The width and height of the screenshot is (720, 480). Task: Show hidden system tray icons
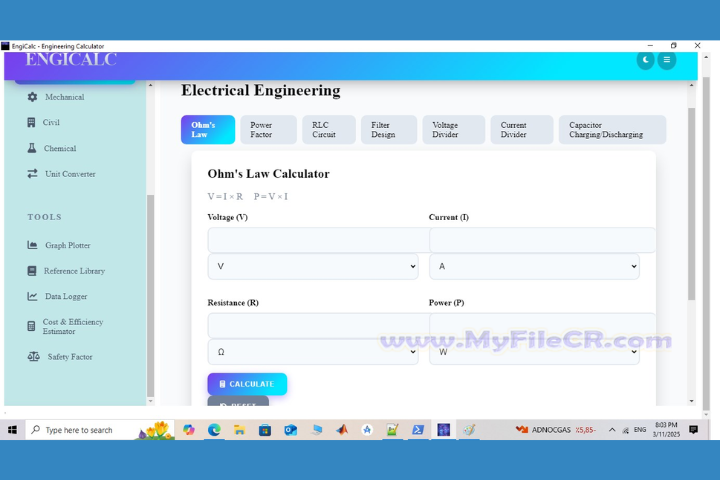point(612,430)
